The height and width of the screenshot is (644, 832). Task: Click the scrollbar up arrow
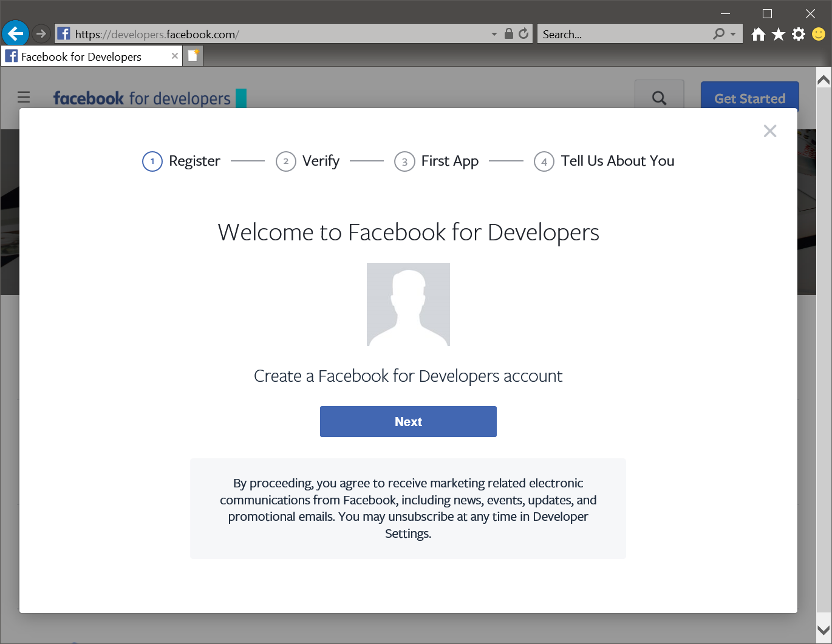(x=823, y=80)
